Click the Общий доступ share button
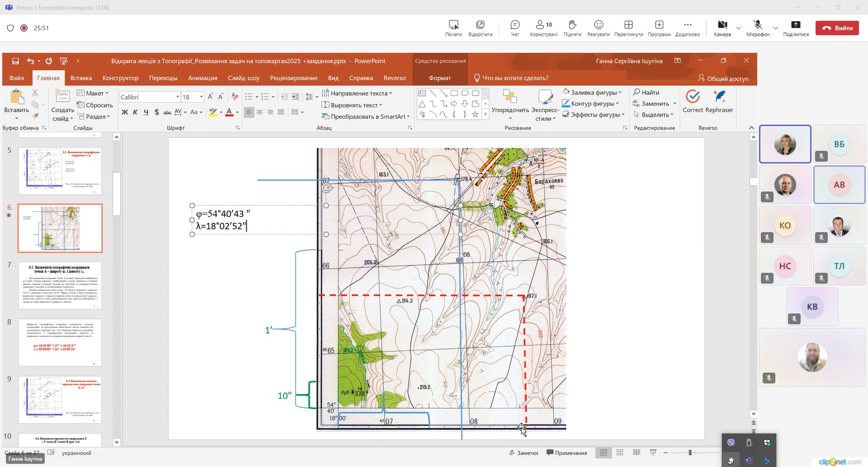The width and height of the screenshot is (868, 467). click(723, 78)
